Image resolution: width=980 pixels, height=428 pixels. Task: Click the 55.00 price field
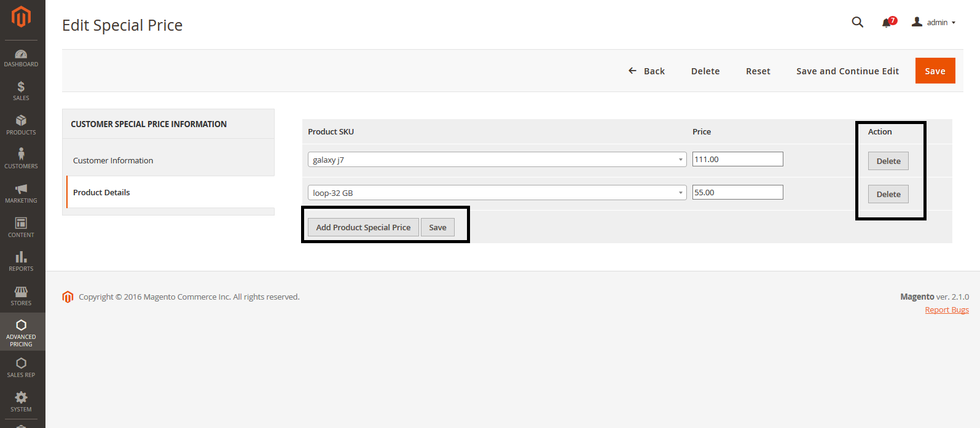[x=738, y=192]
